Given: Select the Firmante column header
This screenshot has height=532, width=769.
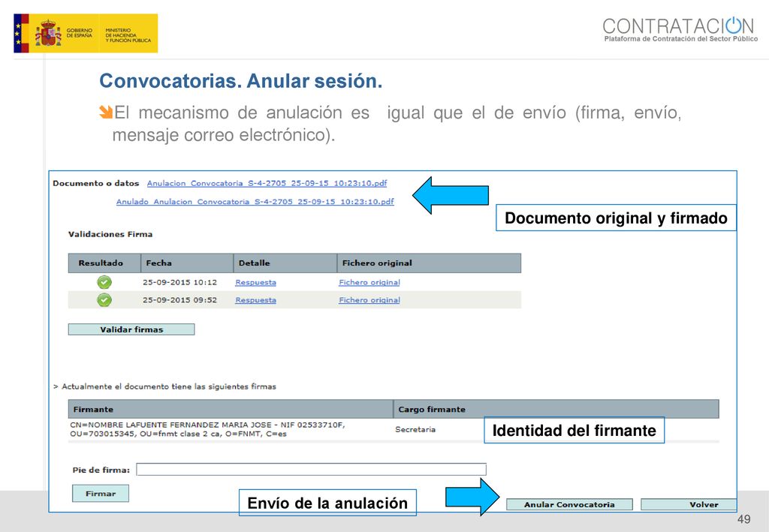Looking at the screenshot, I should (x=231, y=409).
